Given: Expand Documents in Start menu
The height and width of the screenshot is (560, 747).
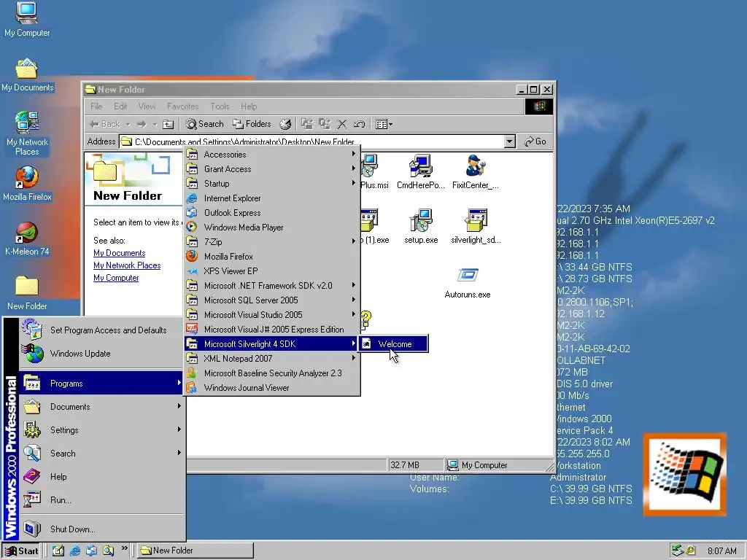Looking at the screenshot, I should (101, 407).
